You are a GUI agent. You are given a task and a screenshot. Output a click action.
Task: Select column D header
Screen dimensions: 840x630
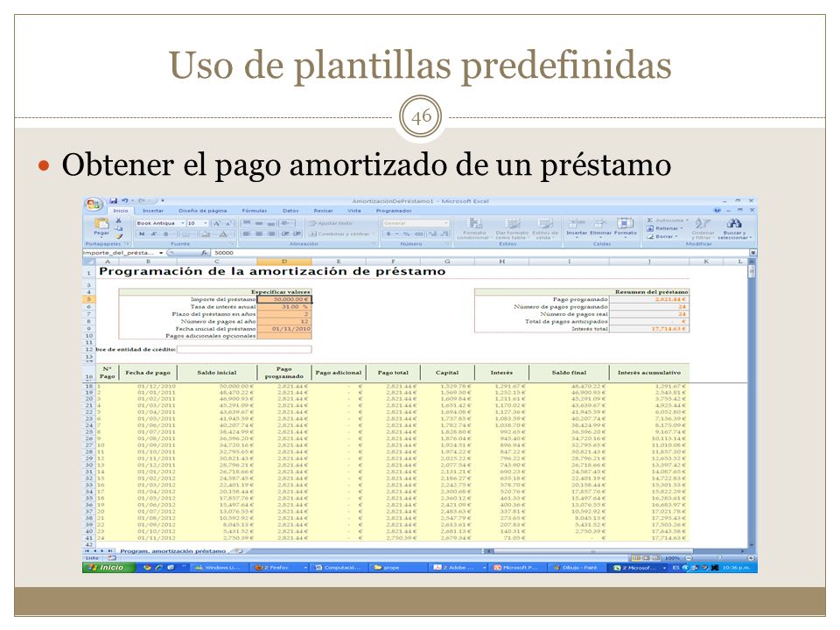[284, 262]
